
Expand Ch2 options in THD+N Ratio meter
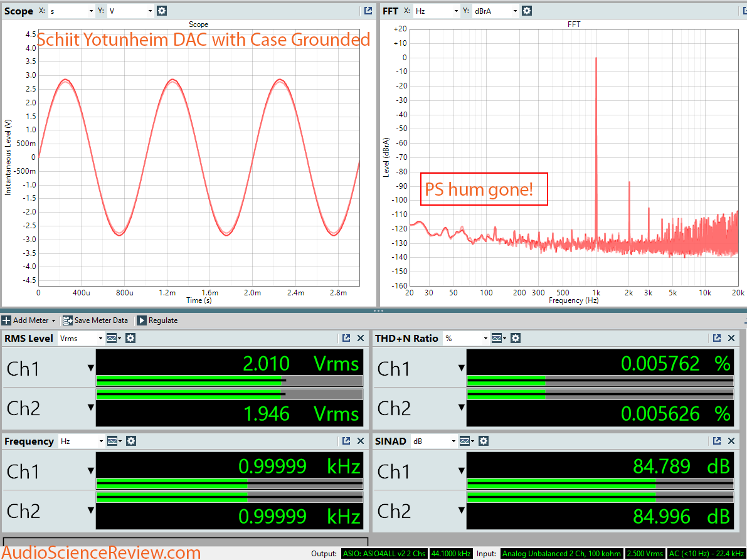[x=461, y=408]
